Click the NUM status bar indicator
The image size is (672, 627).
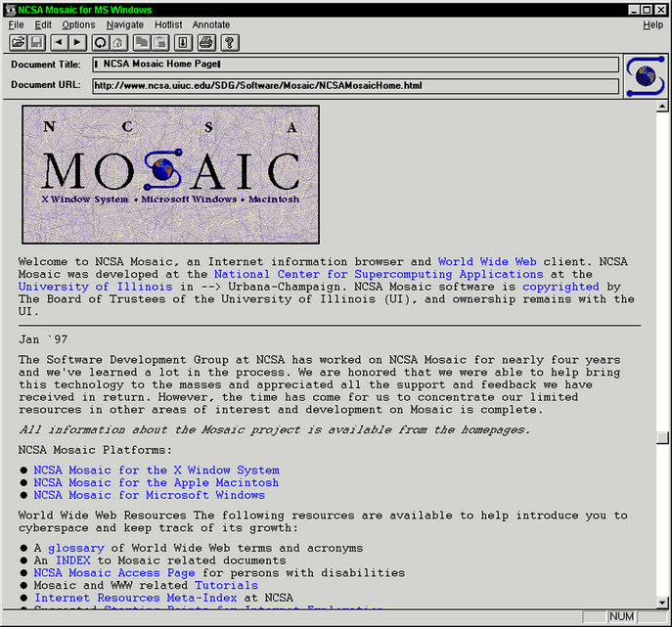pyautogui.click(x=621, y=616)
